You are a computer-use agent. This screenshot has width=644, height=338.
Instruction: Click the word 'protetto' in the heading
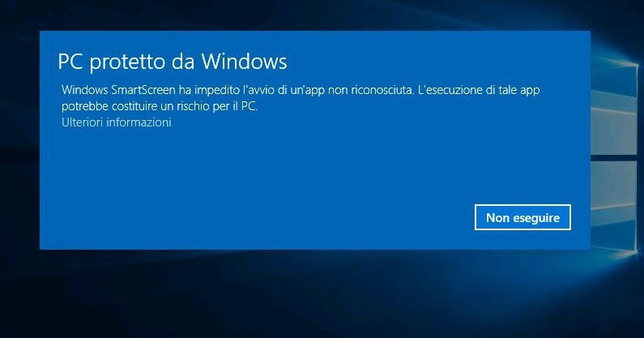tap(127, 62)
